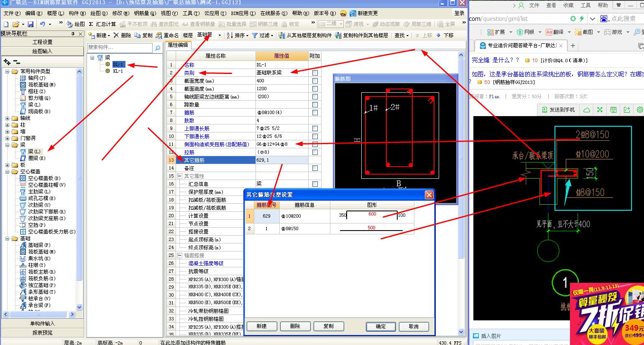Click 工程设置 navigation button

[x=42, y=42]
